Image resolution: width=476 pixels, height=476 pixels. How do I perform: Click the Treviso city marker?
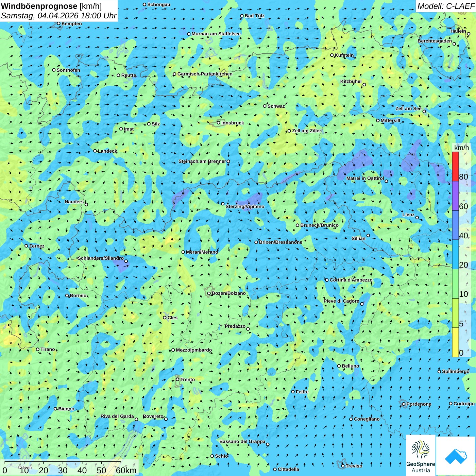343,466
